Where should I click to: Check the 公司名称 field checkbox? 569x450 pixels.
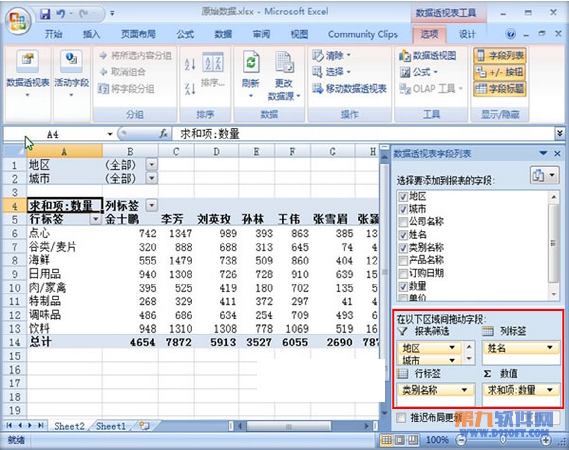[403, 222]
